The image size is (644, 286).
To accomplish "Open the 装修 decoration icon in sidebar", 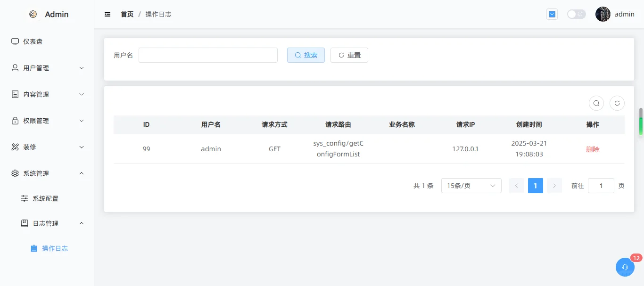I will click(x=14, y=147).
